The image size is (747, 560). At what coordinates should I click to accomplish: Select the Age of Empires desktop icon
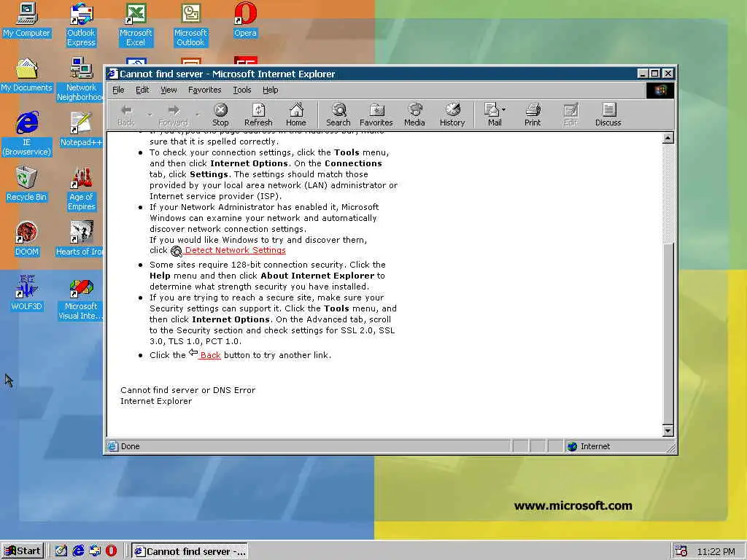(81, 189)
